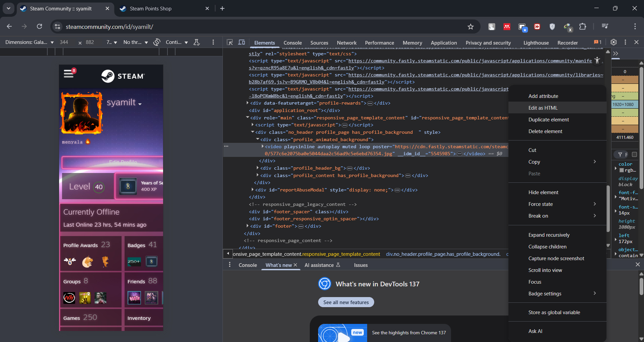Open the Dimensions device dropdown
Screen dimensions: 644x342
pyautogui.click(x=30, y=42)
